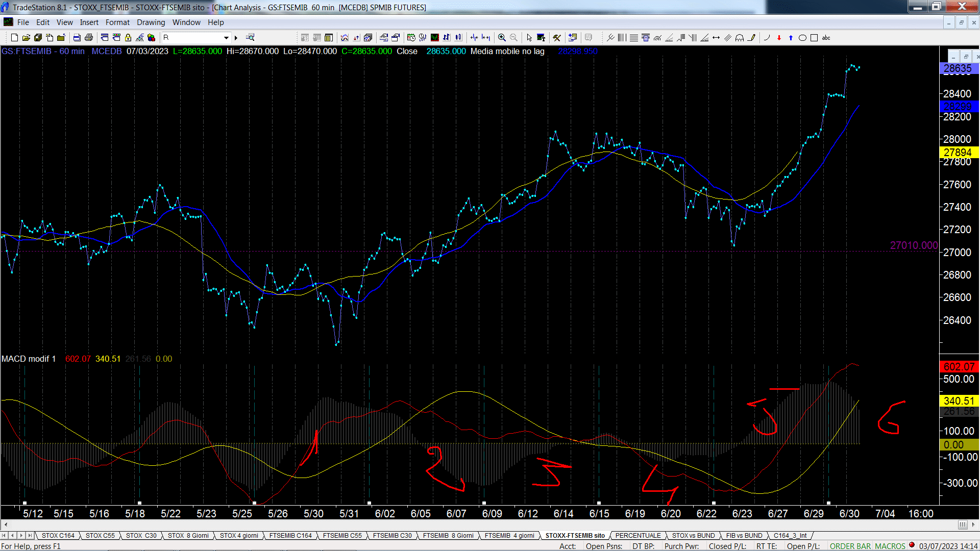
Task: Select the pointer arrow tool
Action: (529, 38)
